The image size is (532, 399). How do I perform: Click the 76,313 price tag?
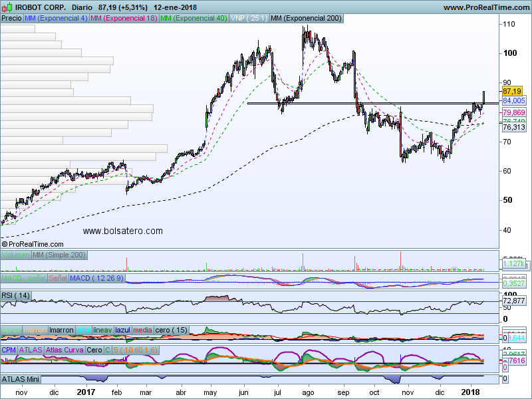point(514,127)
